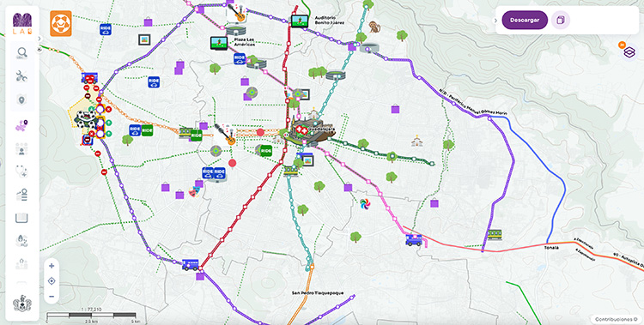The image size is (644, 325).
Task: Click the red dot marker on orange line
Action: 260,132
